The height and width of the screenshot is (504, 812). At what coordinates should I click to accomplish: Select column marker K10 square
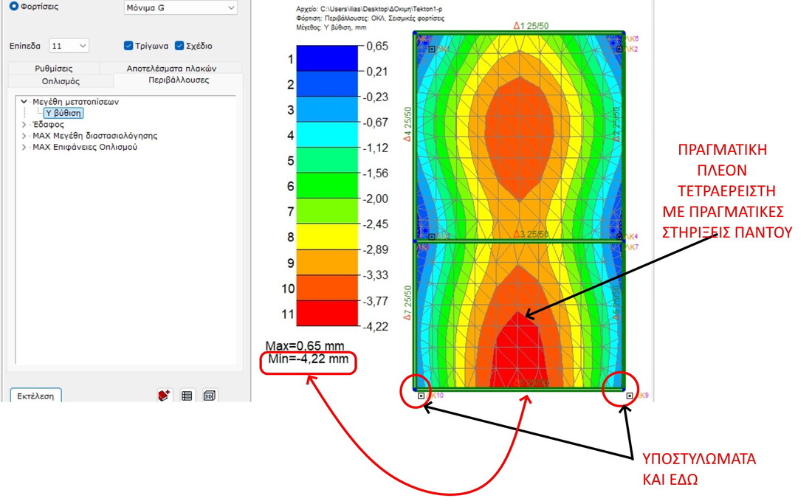[x=421, y=396]
